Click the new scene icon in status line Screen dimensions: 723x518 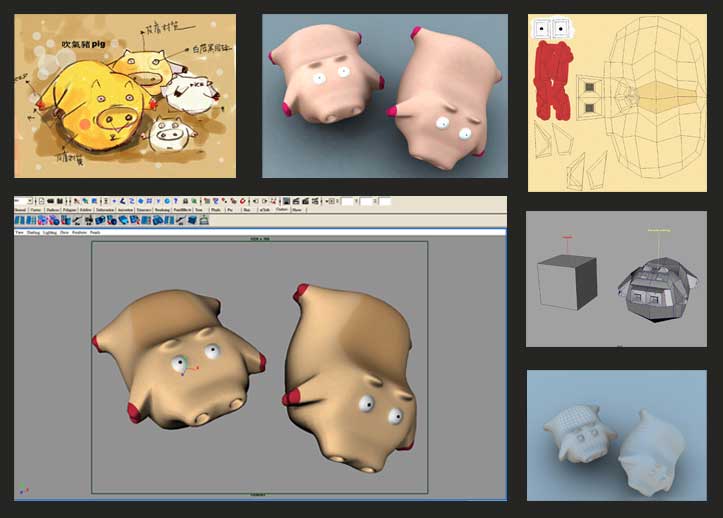coord(42,201)
